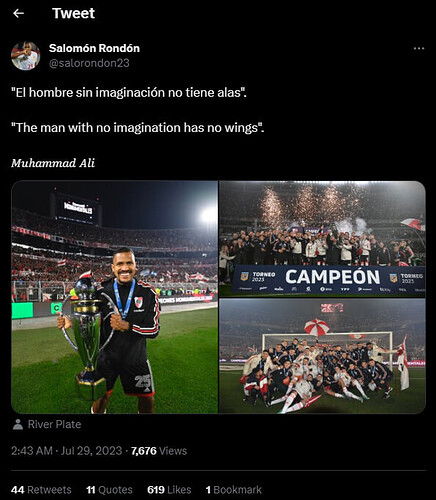This screenshot has height=500, width=436.
Task: Open Salomón Rondón's profile picture
Action: coord(26,56)
